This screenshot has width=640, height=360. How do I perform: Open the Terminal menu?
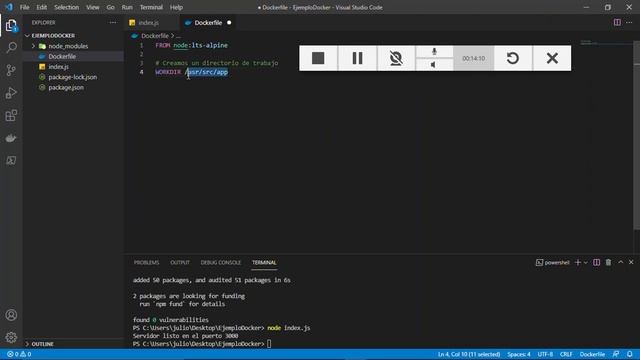[x=151, y=7]
